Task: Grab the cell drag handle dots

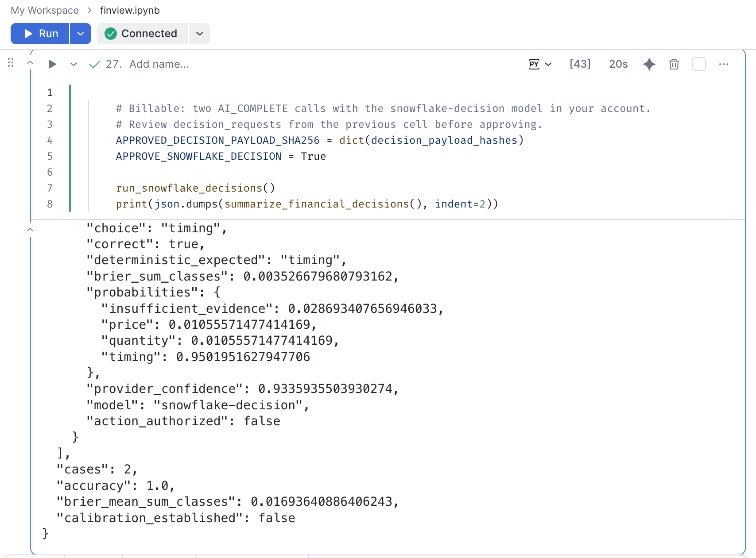Action: coord(11,63)
